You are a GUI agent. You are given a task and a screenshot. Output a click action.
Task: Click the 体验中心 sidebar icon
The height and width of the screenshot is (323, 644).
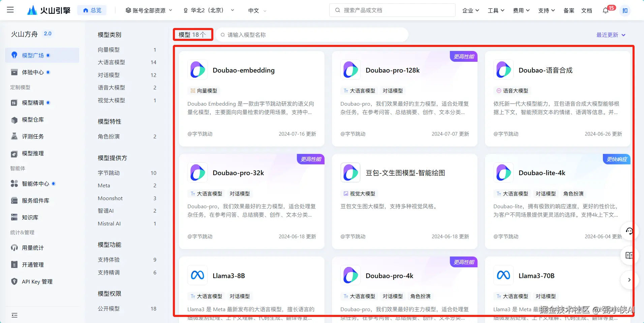(14, 72)
